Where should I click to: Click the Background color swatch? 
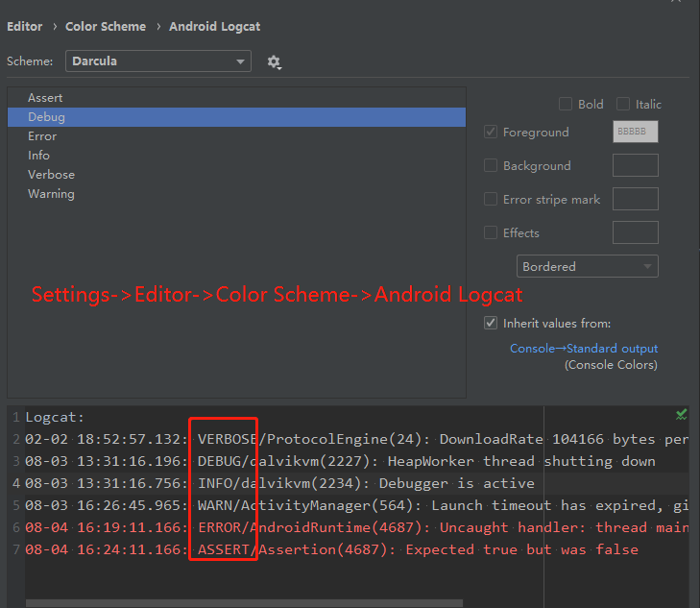(635, 165)
